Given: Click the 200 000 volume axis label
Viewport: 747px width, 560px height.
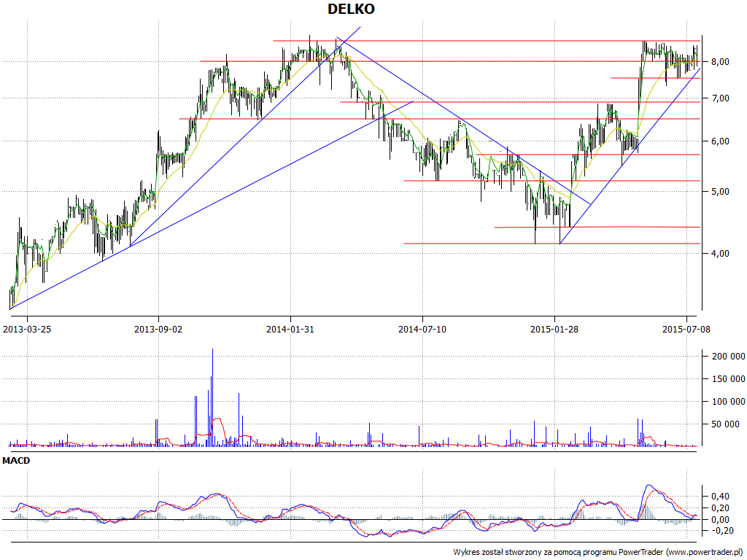Looking at the screenshot, I should (728, 356).
